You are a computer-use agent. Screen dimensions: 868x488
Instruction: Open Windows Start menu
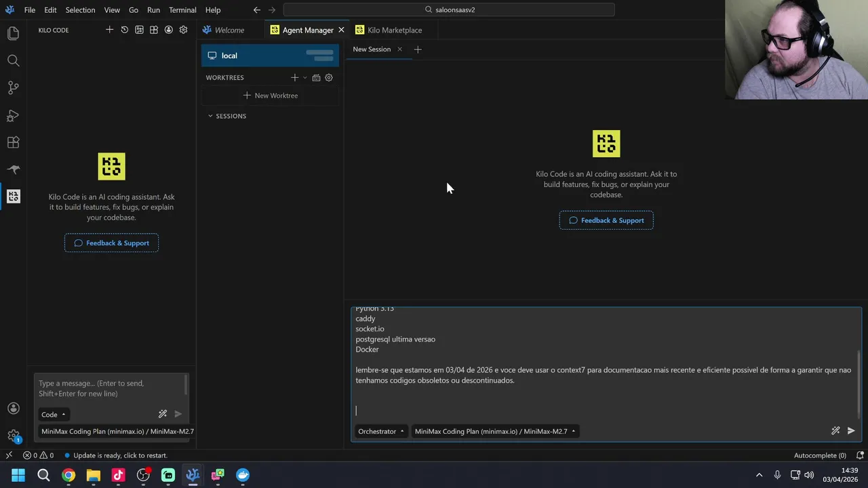(x=18, y=475)
